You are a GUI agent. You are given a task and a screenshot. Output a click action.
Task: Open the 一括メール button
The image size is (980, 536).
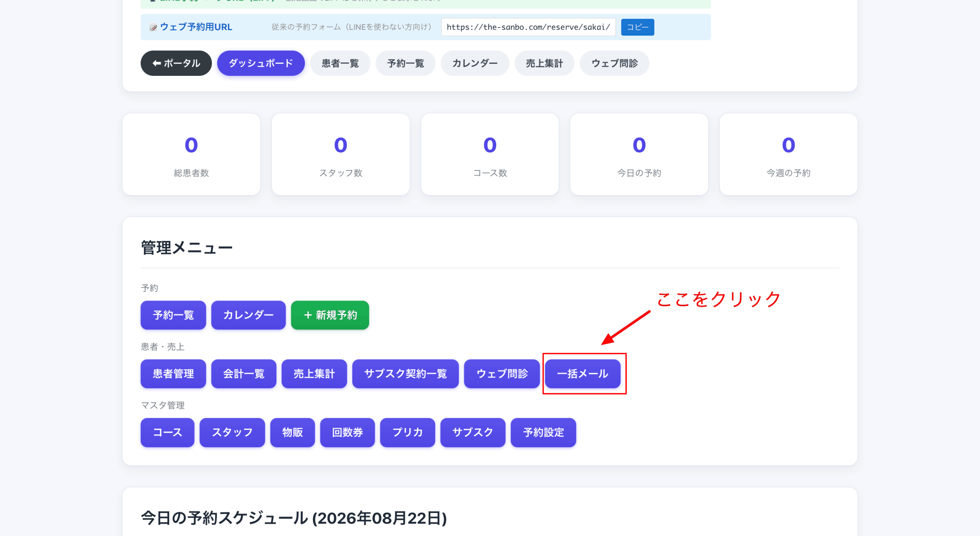[x=582, y=374]
